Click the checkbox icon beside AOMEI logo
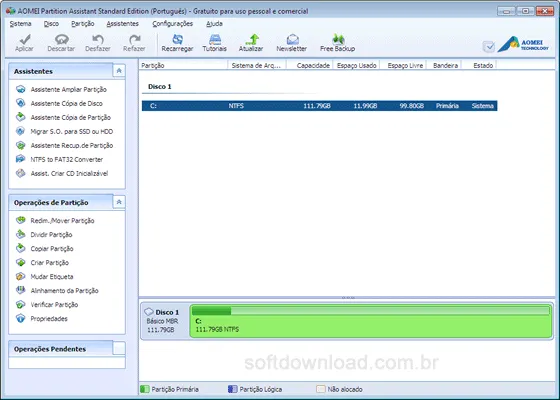 click(488, 46)
